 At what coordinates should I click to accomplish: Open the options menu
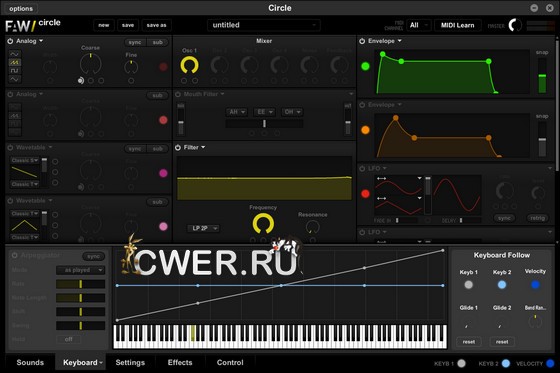pyautogui.click(x=21, y=8)
